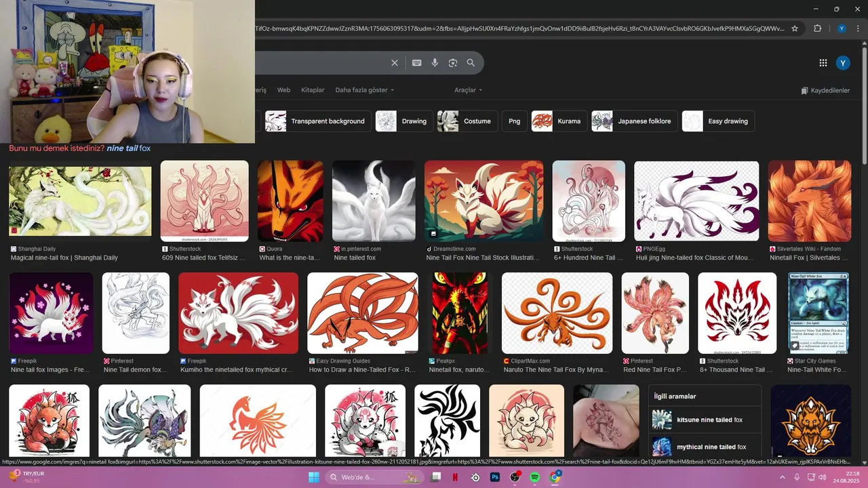This screenshot has height=488, width=868.
Task: Open the ClipartMax Naruto Nine Tail image
Action: (x=557, y=313)
